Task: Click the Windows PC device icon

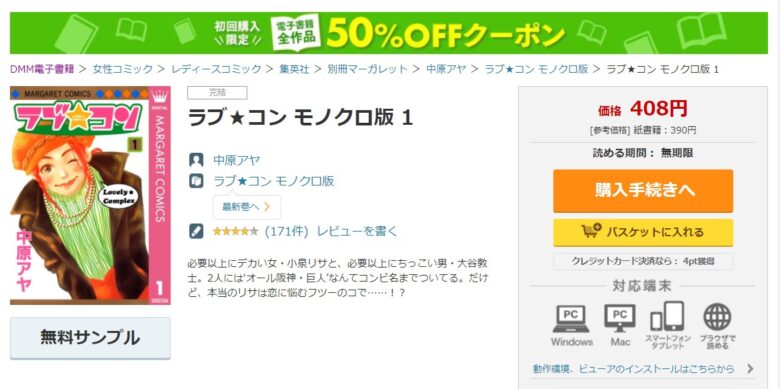Action: tap(571, 319)
